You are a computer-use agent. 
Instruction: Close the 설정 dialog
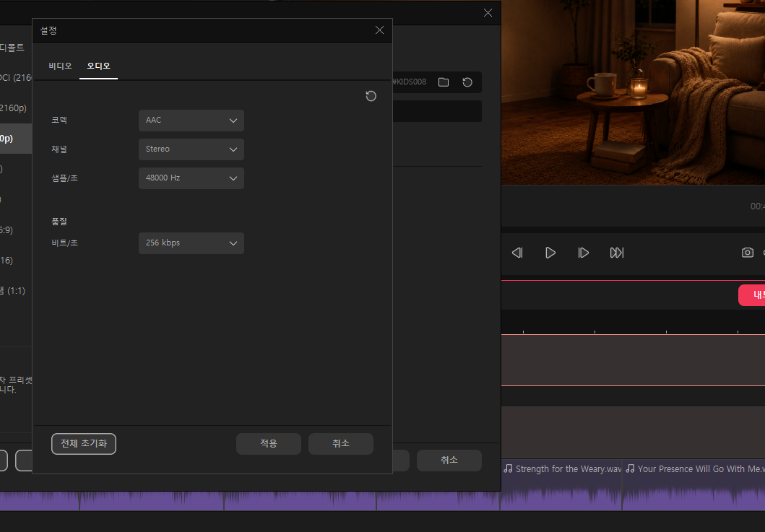click(379, 30)
